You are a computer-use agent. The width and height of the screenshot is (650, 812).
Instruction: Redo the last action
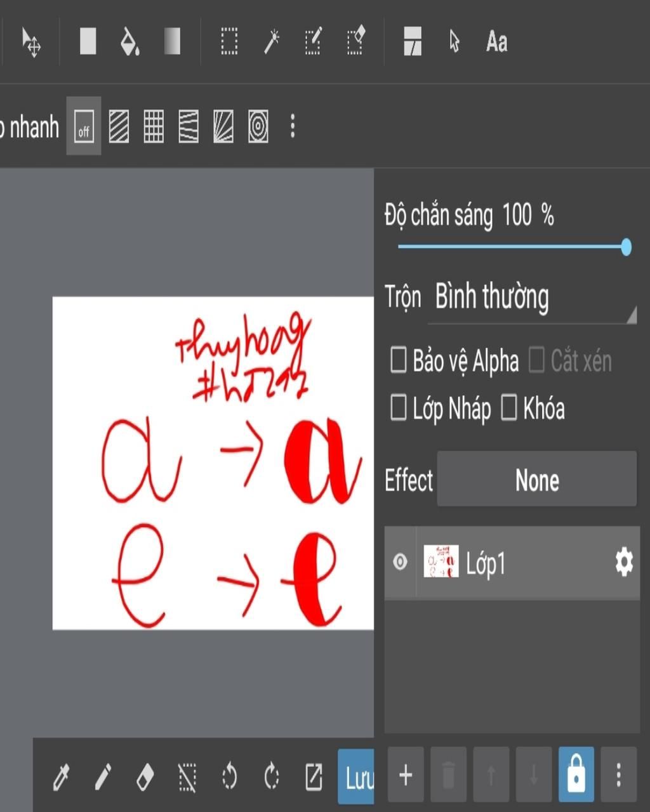pos(272,776)
